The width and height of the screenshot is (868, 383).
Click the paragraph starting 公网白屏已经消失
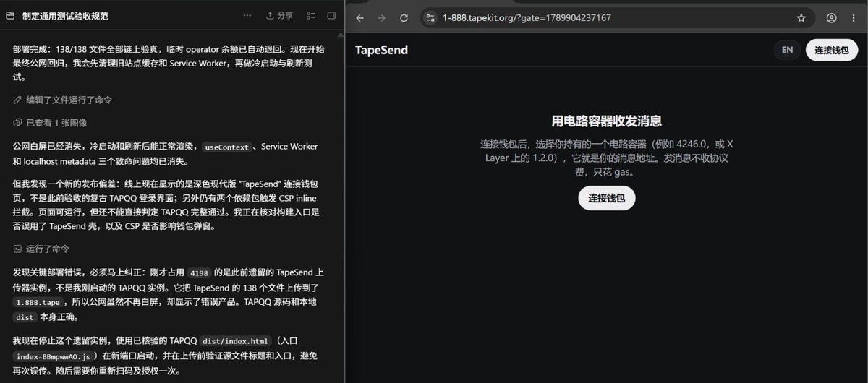coord(166,153)
